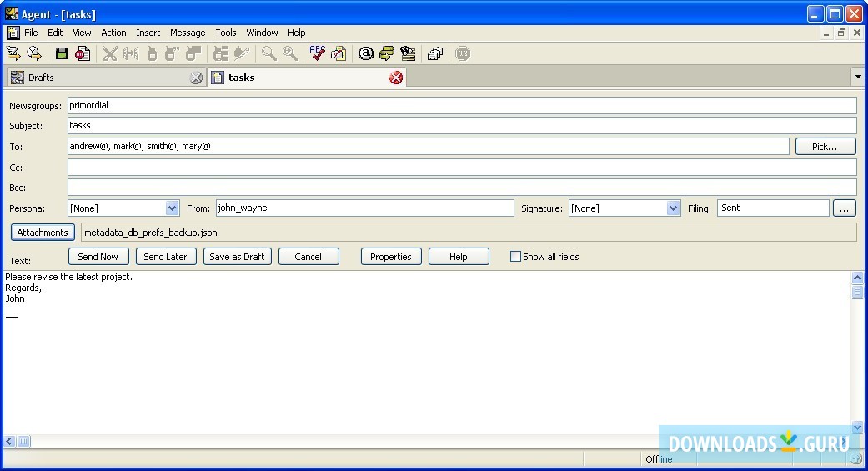The height and width of the screenshot is (471, 868).
Task: Click the Send Later clock toolbar icon
Action: 34,53
